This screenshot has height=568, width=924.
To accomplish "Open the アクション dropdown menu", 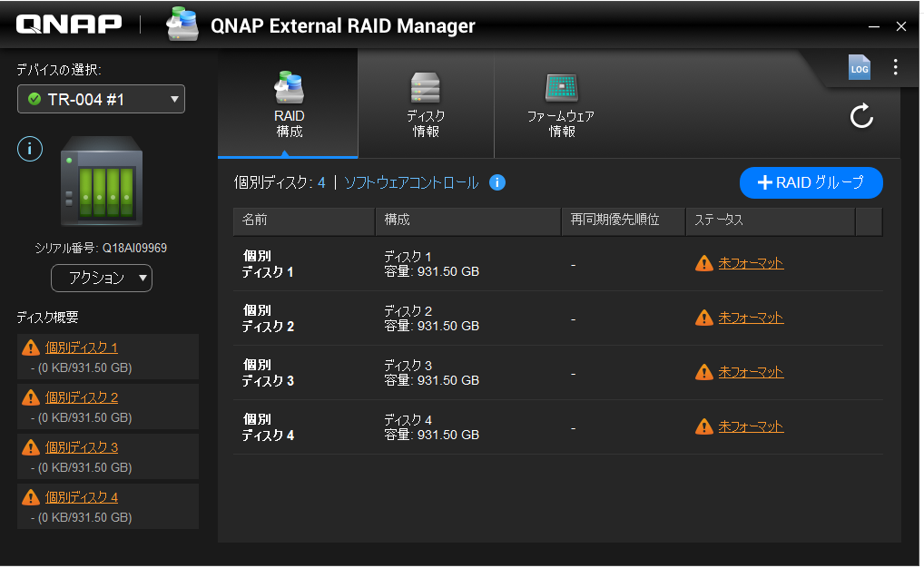I will pyautogui.click(x=101, y=278).
